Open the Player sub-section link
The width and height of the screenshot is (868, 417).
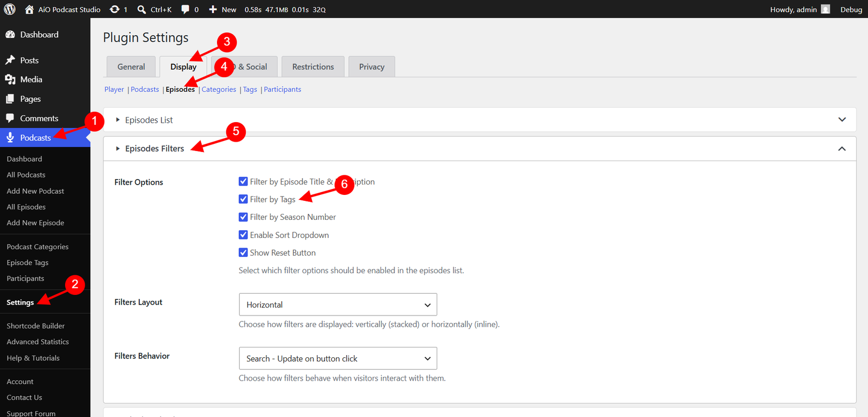point(114,90)
